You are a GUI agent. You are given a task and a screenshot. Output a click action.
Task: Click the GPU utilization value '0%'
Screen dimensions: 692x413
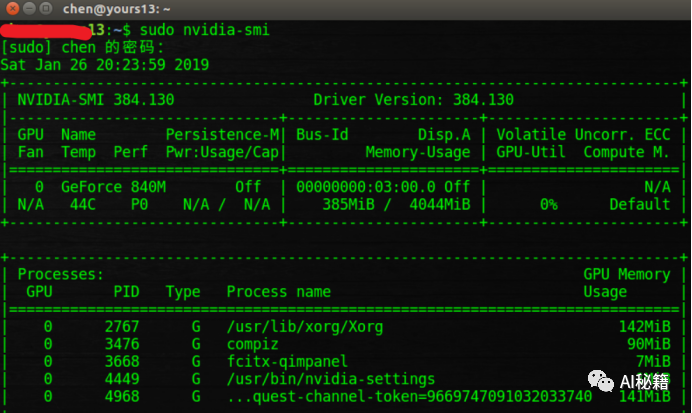click(549, 205)
